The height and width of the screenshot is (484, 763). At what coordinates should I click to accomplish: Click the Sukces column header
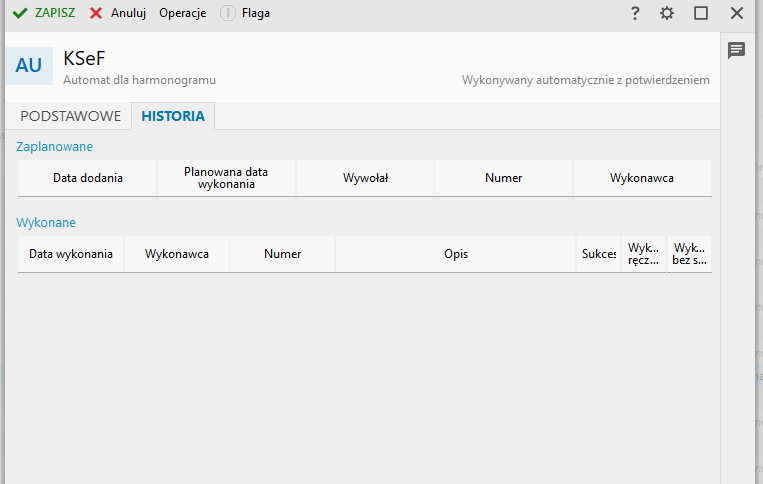(x=599, y=254)
